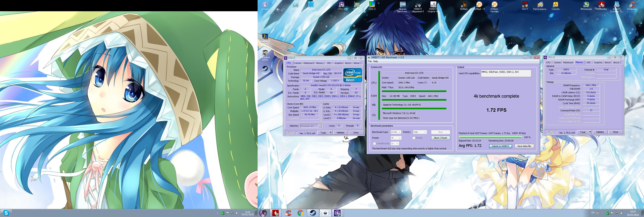Screen dimensions: 644x217
Task: Switch to SPD tab in left CPU-Z
Action: pyautogui.click(x=329, y=63)
